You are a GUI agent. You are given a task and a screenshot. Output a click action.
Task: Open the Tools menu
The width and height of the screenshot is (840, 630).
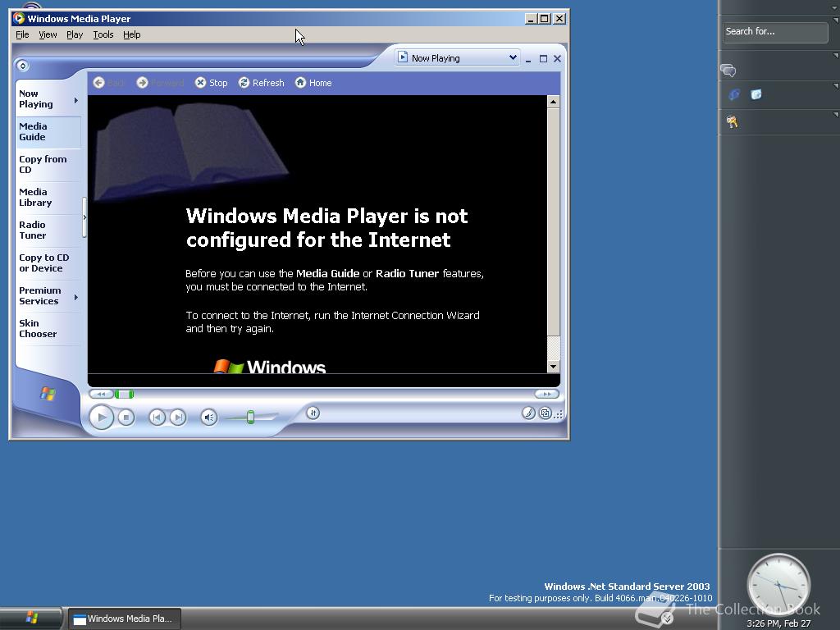103,34
